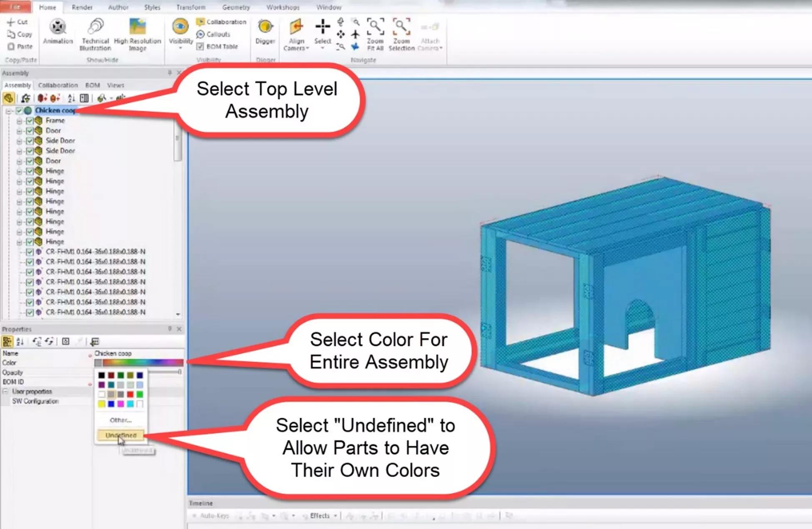Image resolution: width=812 pixels, height=529 pixels.
Task: Open the Geometry ribbon tab
Action: 236,7
